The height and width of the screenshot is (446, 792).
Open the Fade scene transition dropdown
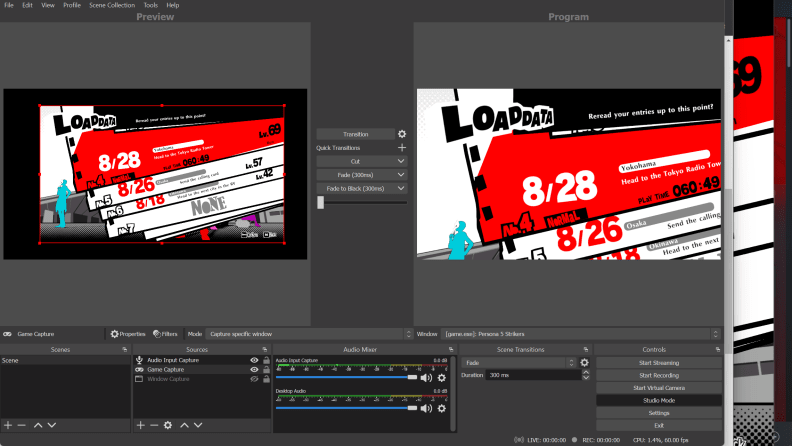pos(519,363)
